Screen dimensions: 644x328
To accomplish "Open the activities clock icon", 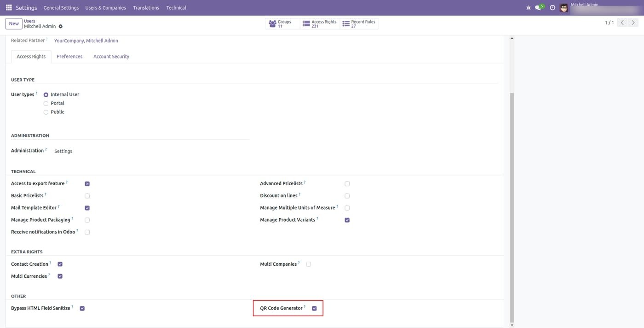I will pyautogui.click(x=552, y=8).
